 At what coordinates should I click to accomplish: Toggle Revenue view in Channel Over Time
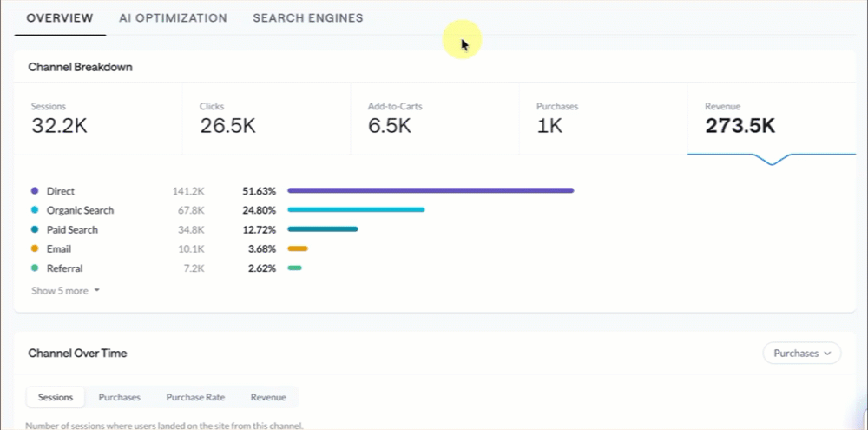tap(268, 397)
